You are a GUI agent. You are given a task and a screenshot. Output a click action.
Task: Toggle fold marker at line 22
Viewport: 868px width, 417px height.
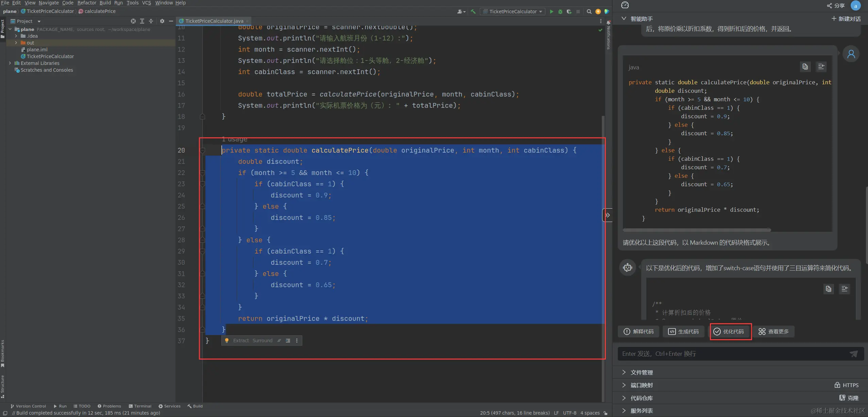tap(203, 173)
